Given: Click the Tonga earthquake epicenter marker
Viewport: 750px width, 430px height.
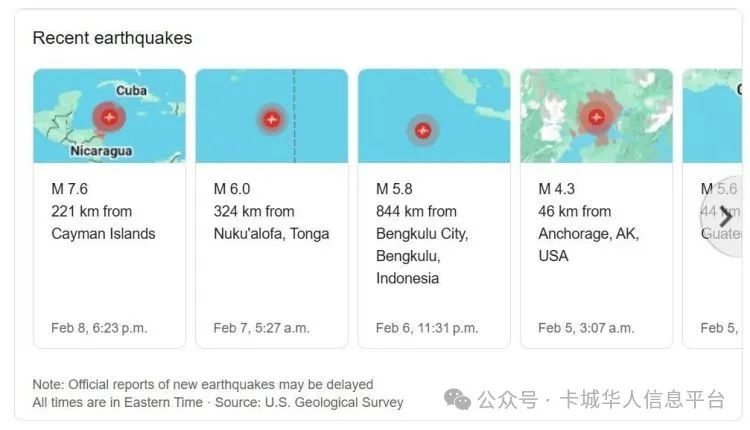Looking at the screenshot, I should click(x=272, y=119).
